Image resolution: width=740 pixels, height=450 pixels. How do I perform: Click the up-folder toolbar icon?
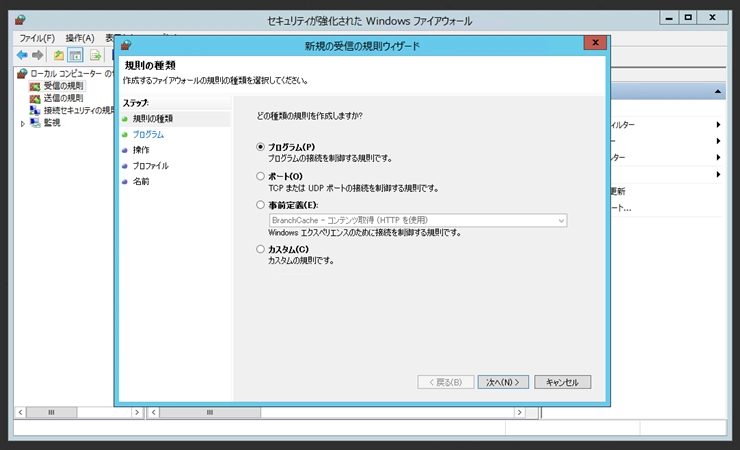click(59, 55)
